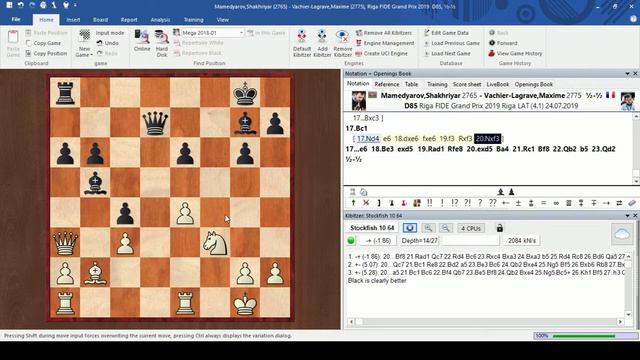Click the eraser icon in annotation toolbar
The image size is (640, 360).
[632, 203]
